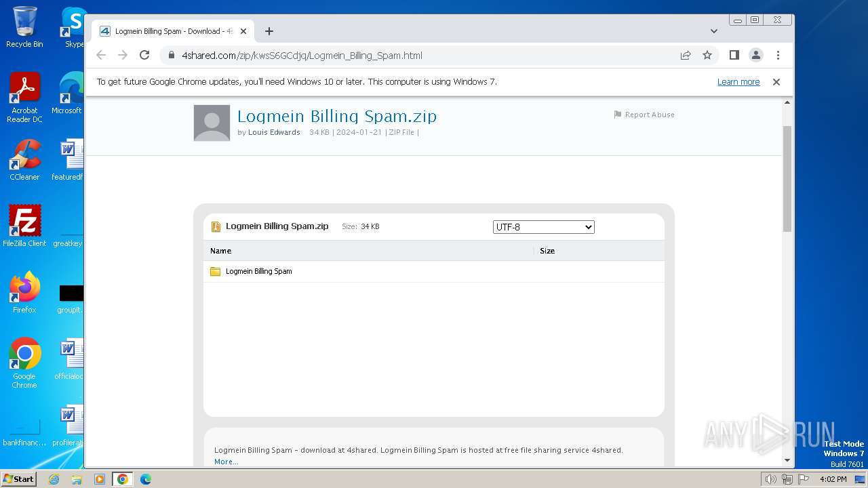Open Microsoft Edge from taskbar
This screenshot has width=868, height=488.
point(146,479)
